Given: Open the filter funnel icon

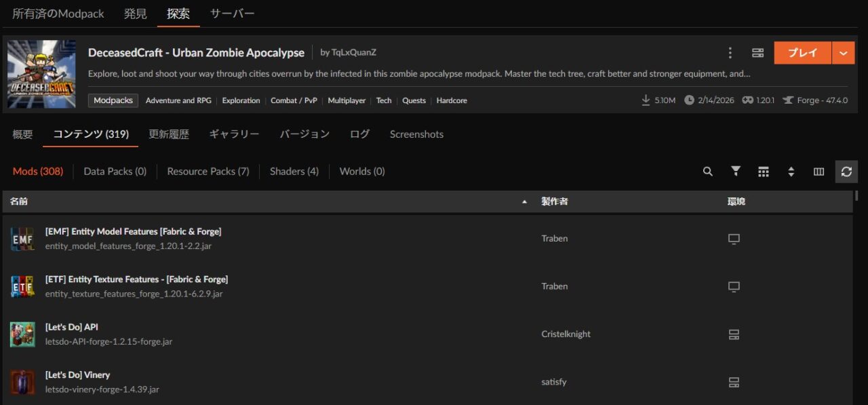Looking at the screenshot, I should (735, 172).
